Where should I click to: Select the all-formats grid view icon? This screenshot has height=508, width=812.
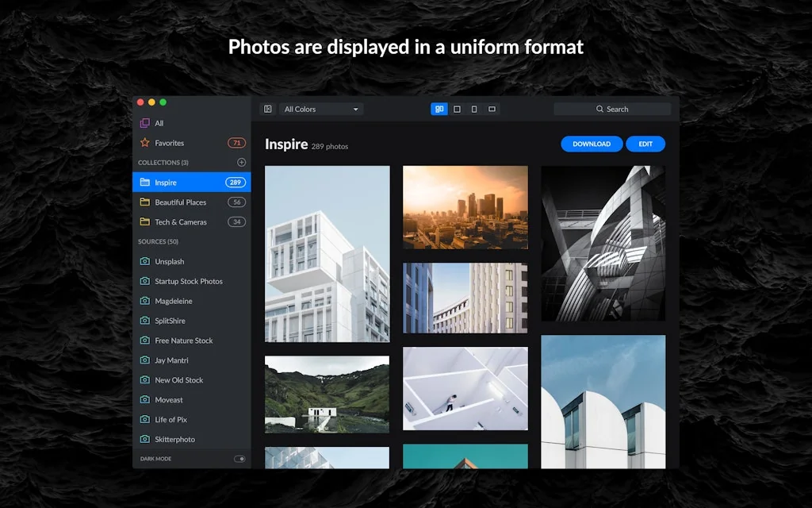(x=439, y=110)
